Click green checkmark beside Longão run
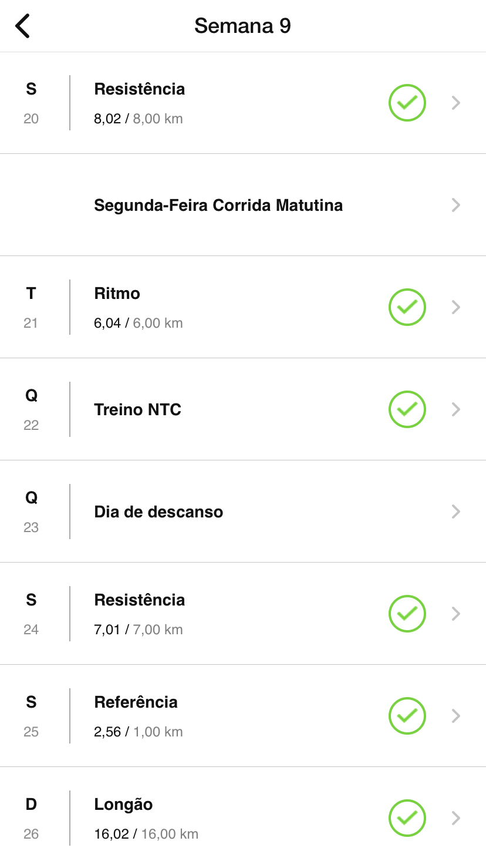Image resolution: width=486 pixels, height=868 pixels. tap(407, 818)
